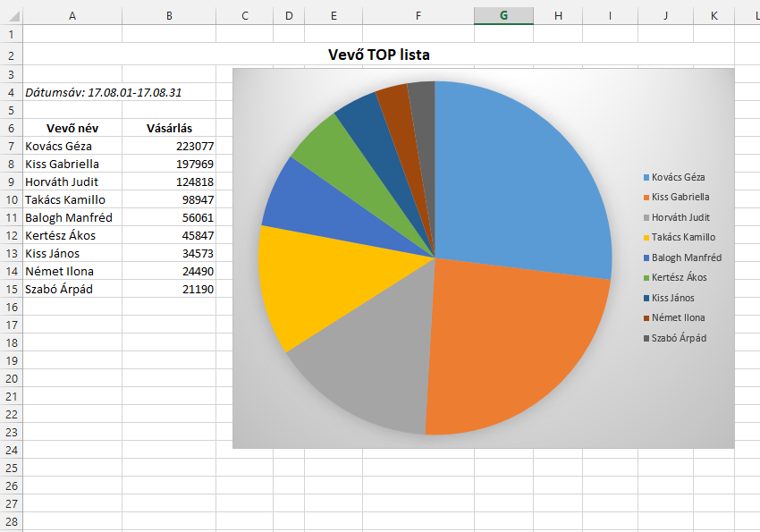
Task: Click the Német Ilona legend label
Action: [x=678, y=317]
